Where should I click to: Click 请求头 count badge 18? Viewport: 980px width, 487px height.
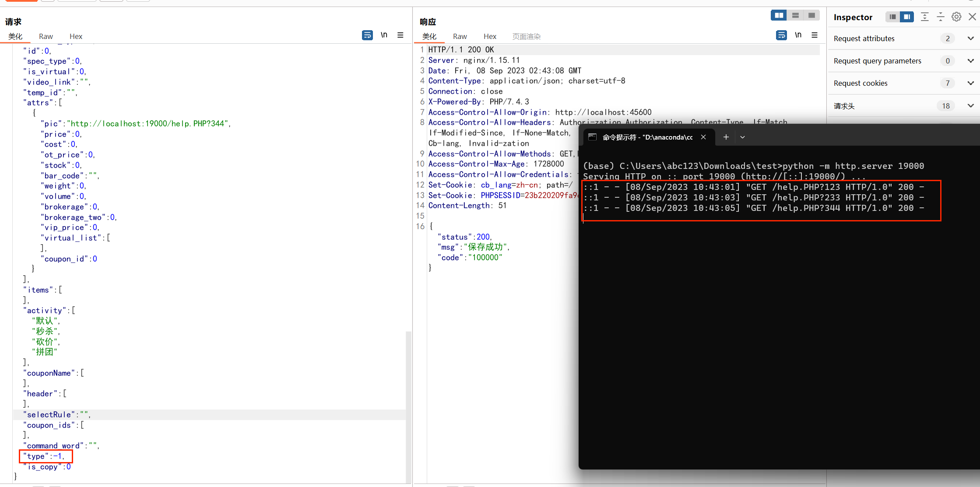coord(946,106)
